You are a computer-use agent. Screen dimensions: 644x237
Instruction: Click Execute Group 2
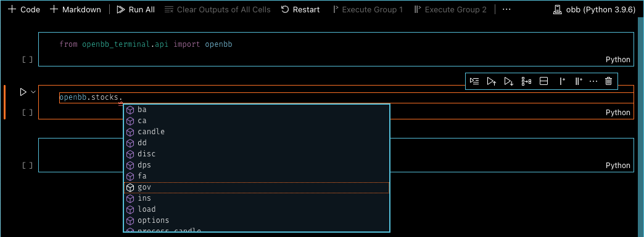(450, 9)
